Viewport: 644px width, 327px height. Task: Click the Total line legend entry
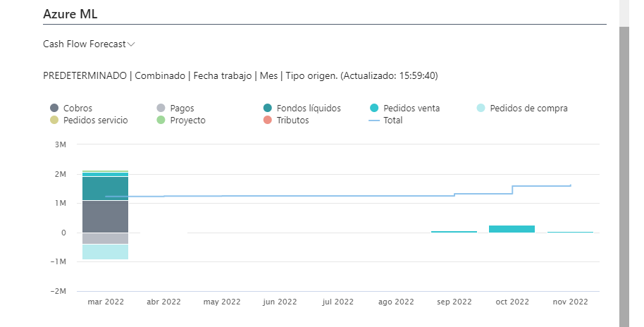coord(386,121)
